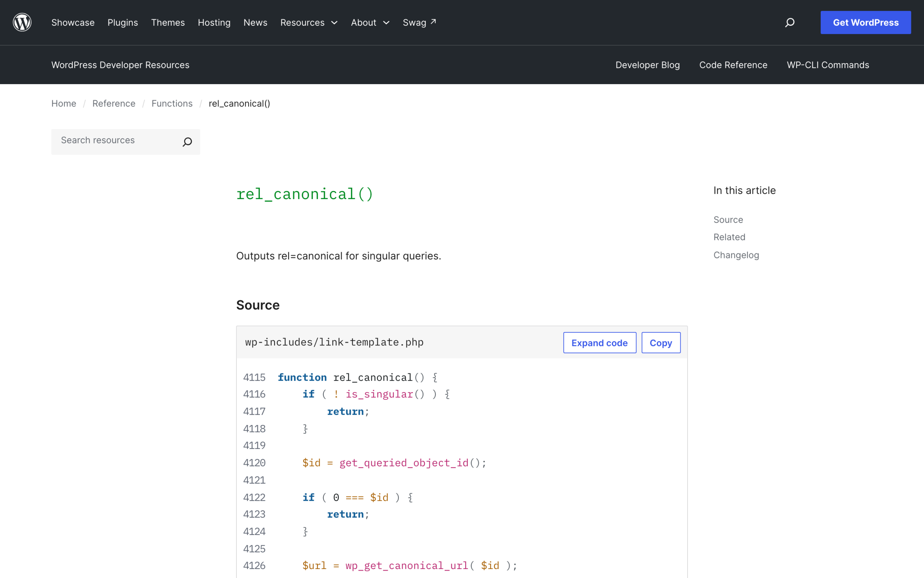This screenshot has height=578, width=924.
Task: Click the rel_canonical() page title
Action: [304, 194]
